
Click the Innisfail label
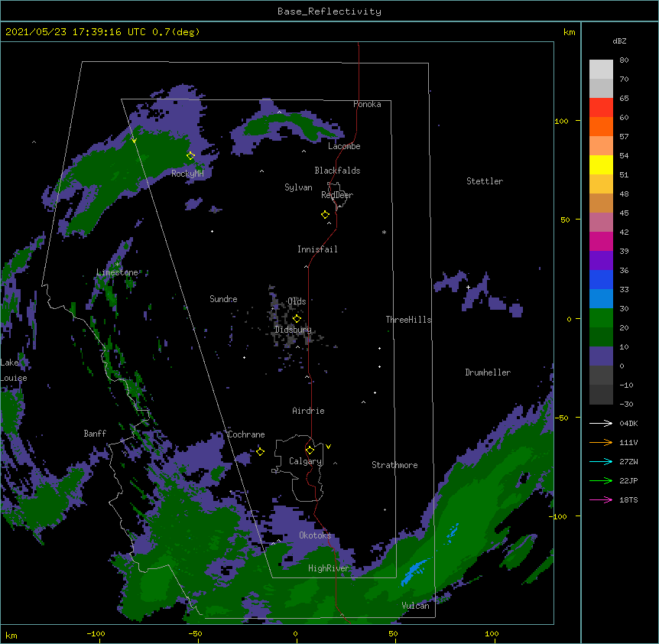(317, 249)
